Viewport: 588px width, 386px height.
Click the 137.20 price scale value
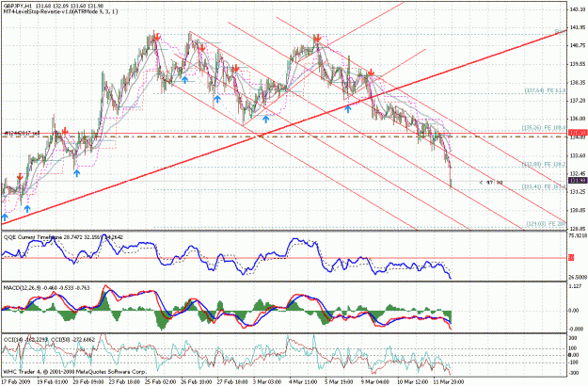[x=578, y=101]
